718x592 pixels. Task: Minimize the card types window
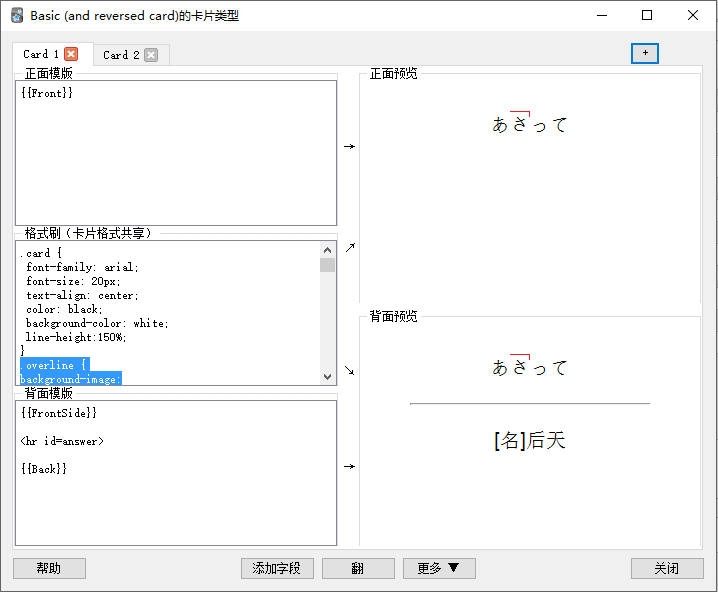click(x=602, y=16)
